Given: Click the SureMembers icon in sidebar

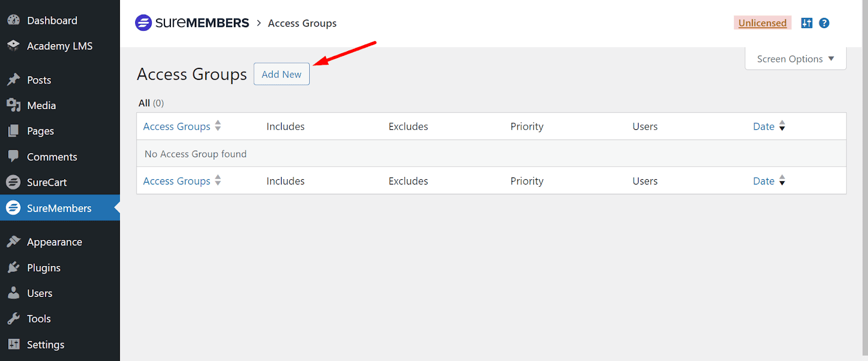Looking at the screenshot, I should point(14,208).
